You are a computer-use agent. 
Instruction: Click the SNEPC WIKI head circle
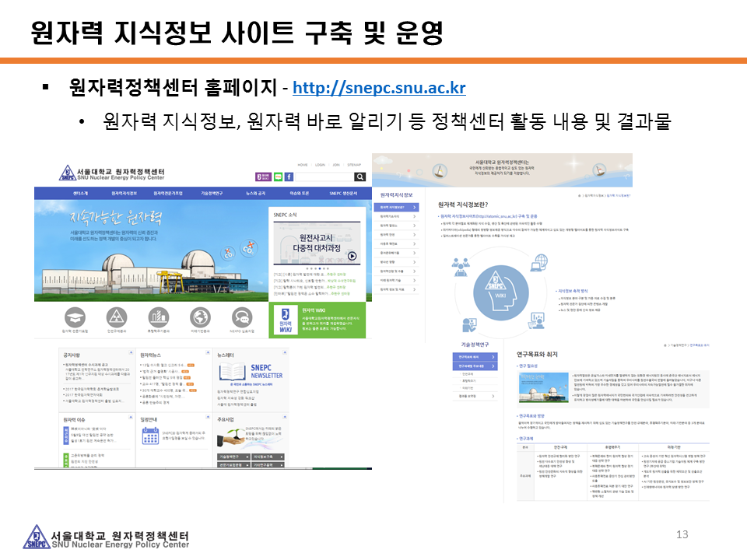pos(500,292)
